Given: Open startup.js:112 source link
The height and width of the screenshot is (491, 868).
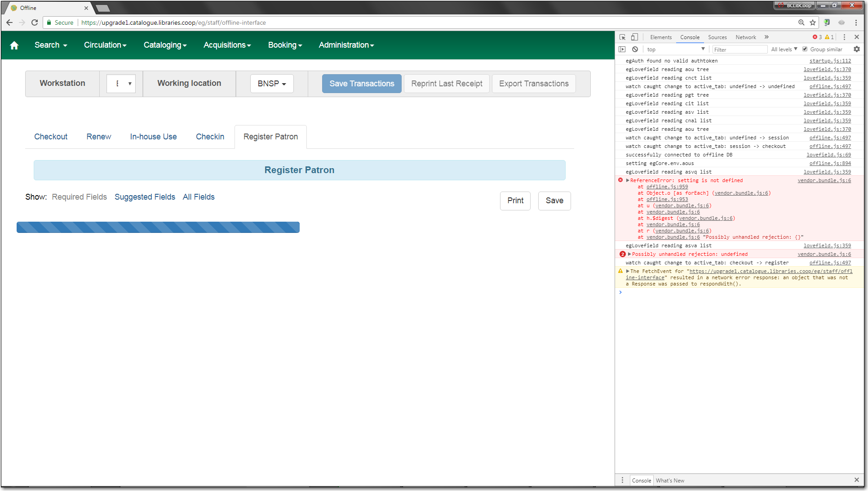Looking at the screenshot, I should pos(830,61).
